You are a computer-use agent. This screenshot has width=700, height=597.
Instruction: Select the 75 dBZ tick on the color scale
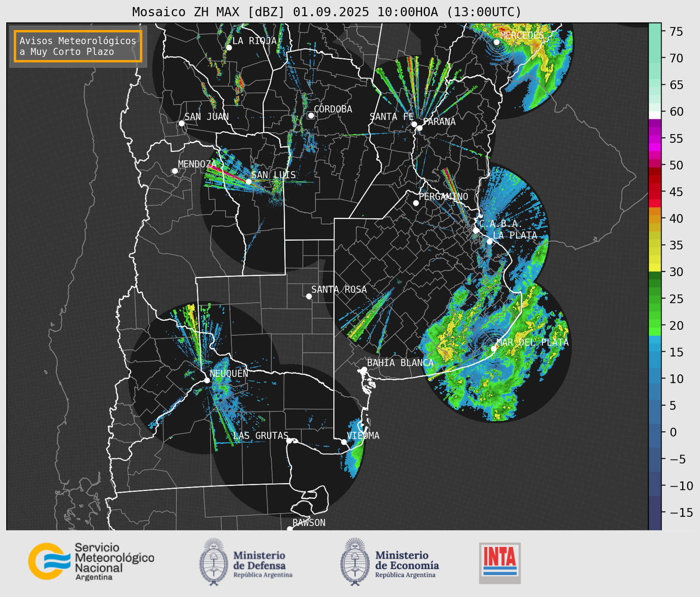676,31
